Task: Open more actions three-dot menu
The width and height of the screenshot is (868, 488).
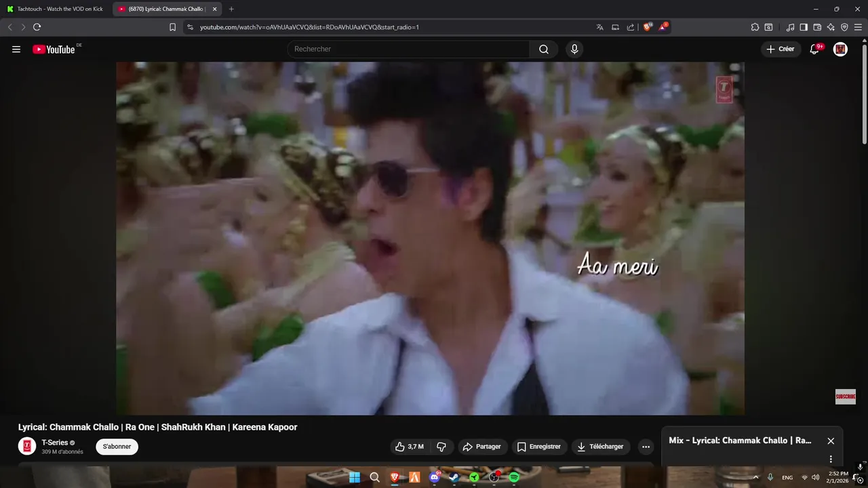Action: (x=646, y=447)
